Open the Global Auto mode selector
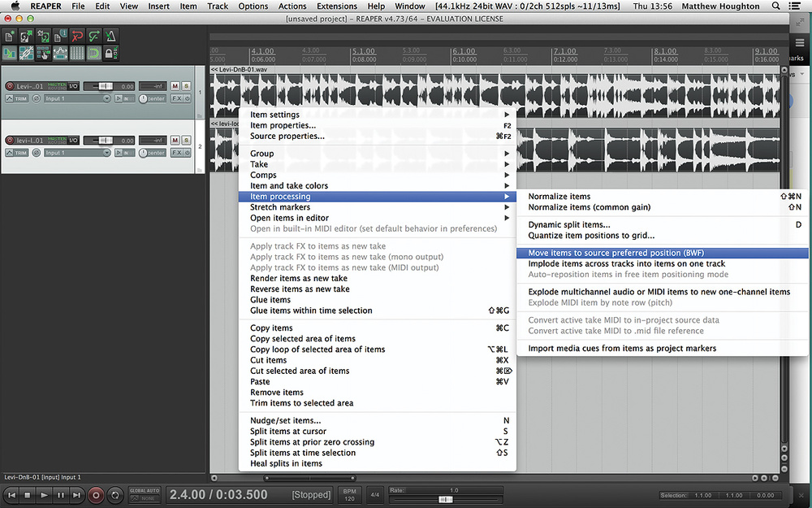812x508 pixels. click(145, 495)
